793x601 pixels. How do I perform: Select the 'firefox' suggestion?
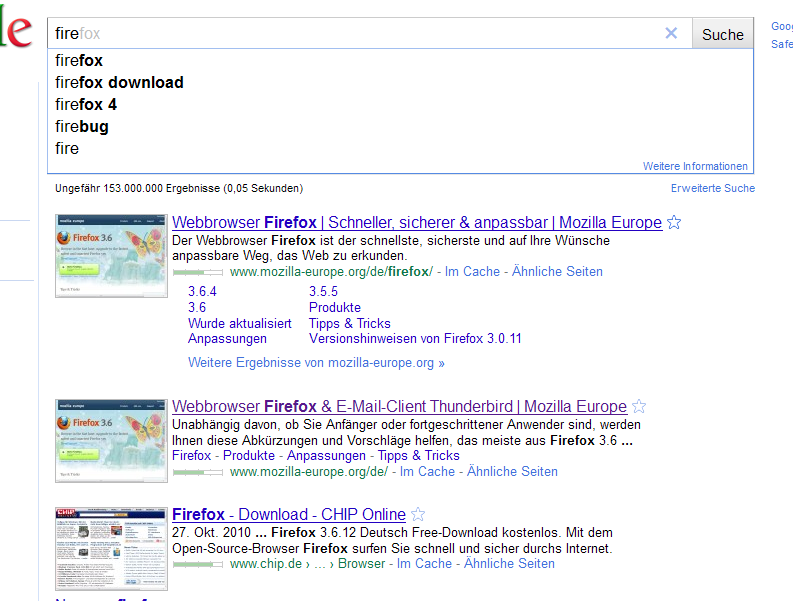click(x=79, y=61)
